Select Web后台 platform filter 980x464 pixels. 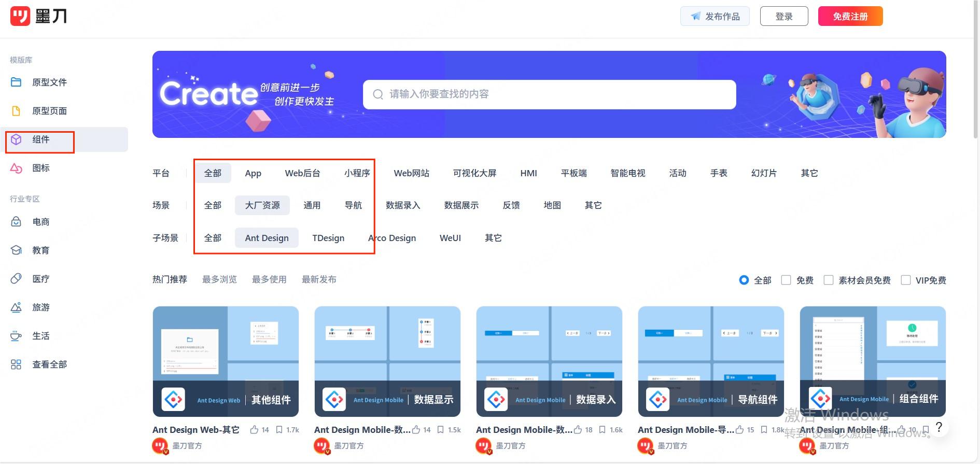pyautogui.click(x=302, y=173)
